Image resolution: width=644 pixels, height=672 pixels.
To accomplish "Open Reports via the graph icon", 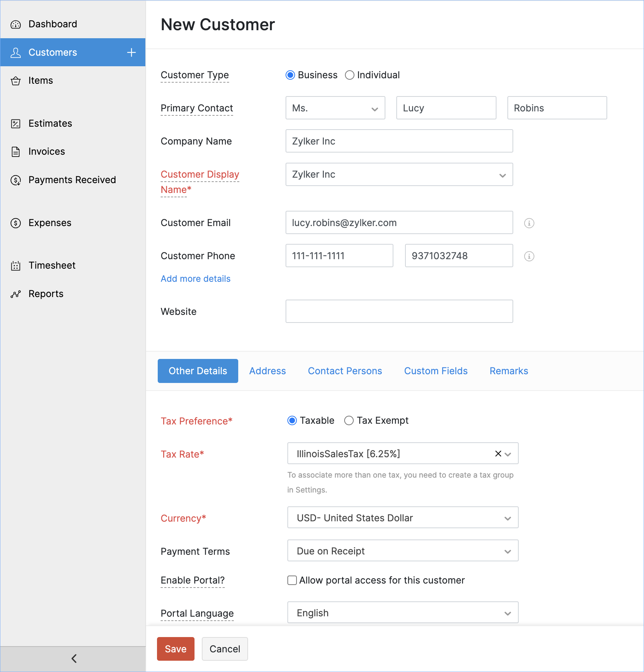I will [x=16, y=294].
